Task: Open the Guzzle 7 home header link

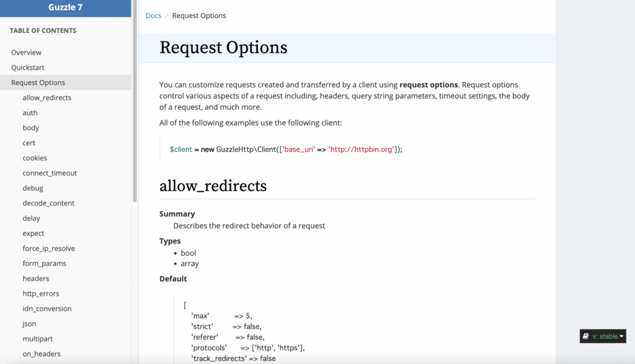Action: [x=65, y=7]
